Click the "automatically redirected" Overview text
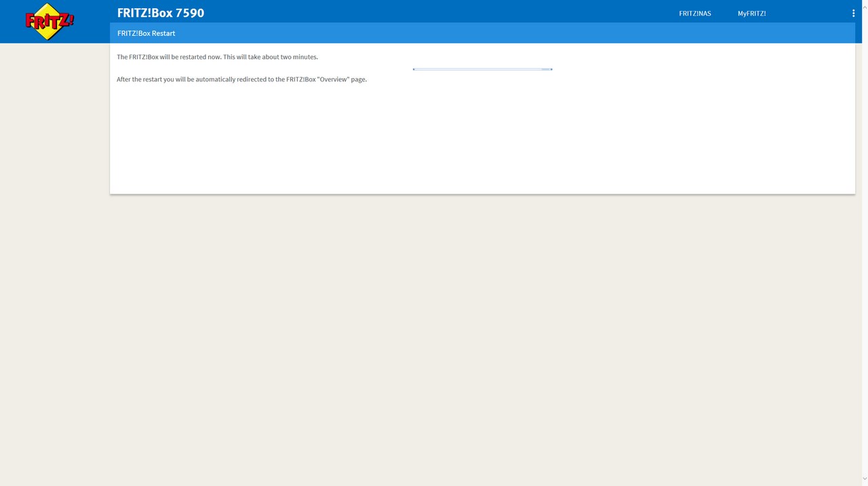Screen dimensions: 868x486 click(x=241, y=79)
